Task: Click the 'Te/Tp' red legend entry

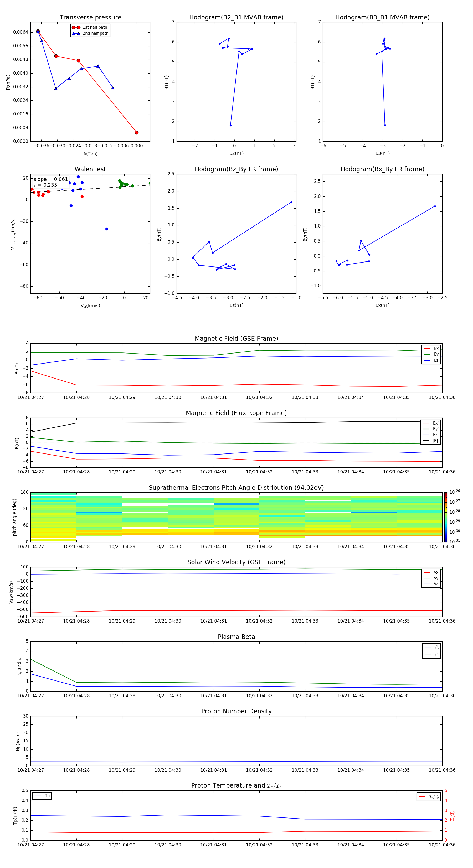Action: (x=429, y=796)
